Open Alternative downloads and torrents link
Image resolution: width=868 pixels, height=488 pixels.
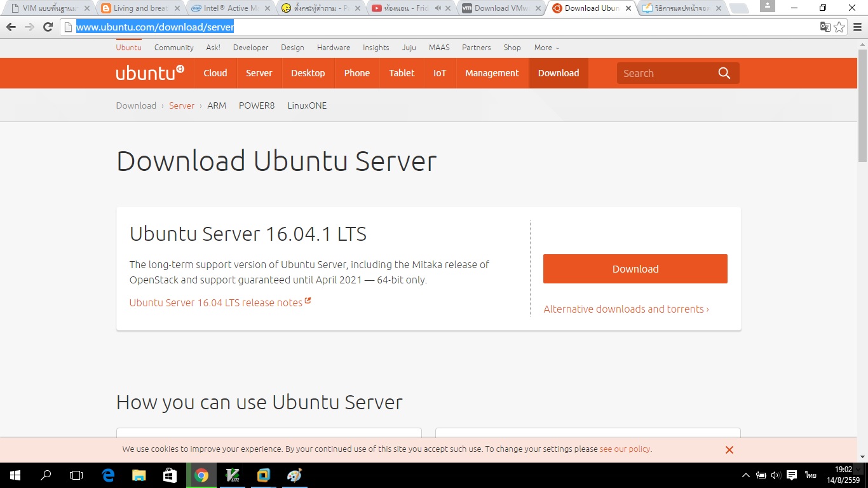click(x=626, y=309)
